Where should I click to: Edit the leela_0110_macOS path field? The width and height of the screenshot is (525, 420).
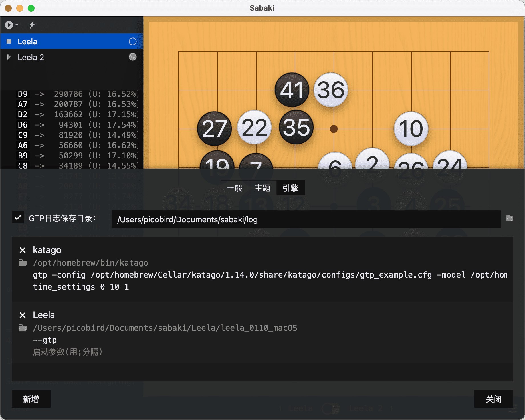pos(270,328)
